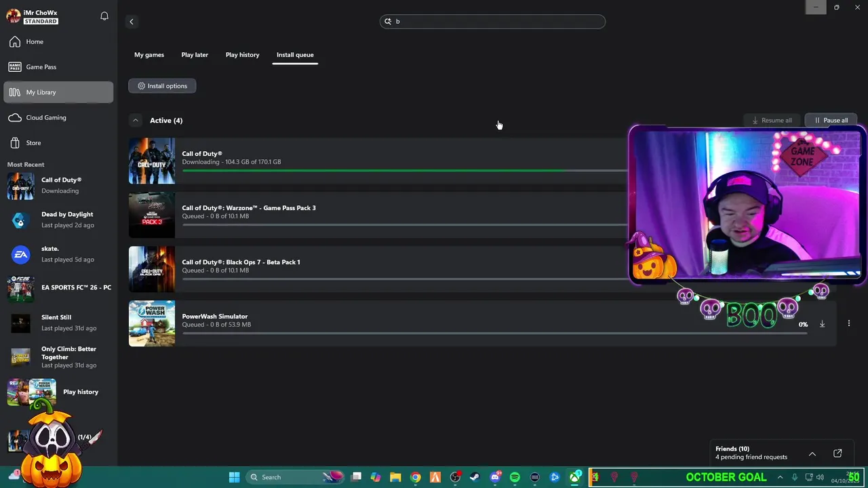Start the PowerWash Simulator download via its arrow icon
Screen dimensions: 868x488
click(822, 324)
